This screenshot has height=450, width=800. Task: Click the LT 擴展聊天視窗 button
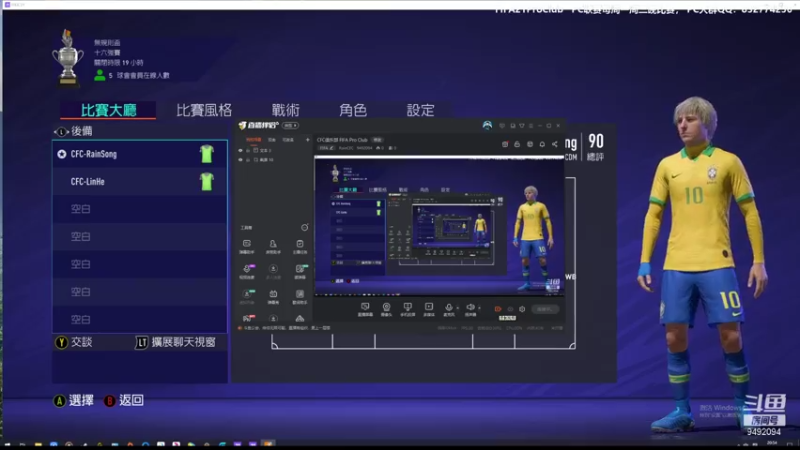point(176,342)
